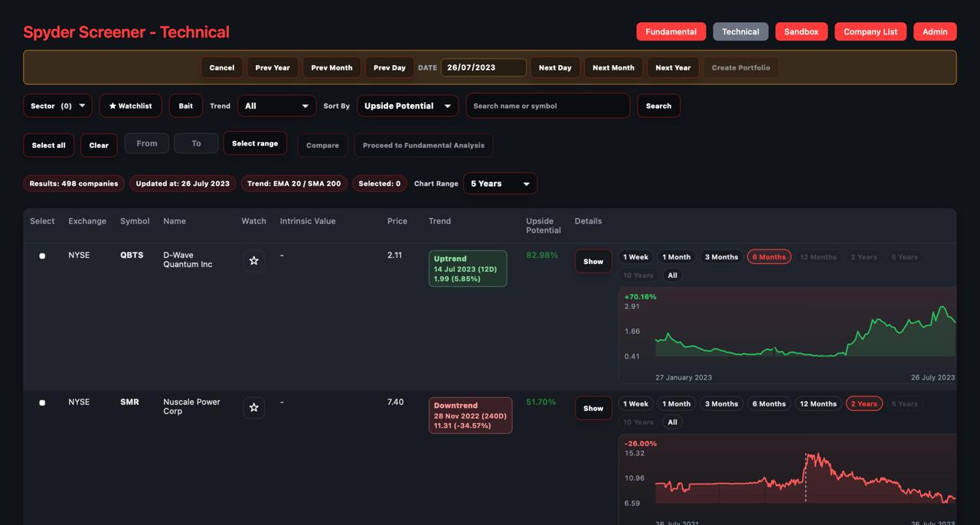Select All range for SMR chart
This screenshot has height=525, width=980.
coord(672,422)
